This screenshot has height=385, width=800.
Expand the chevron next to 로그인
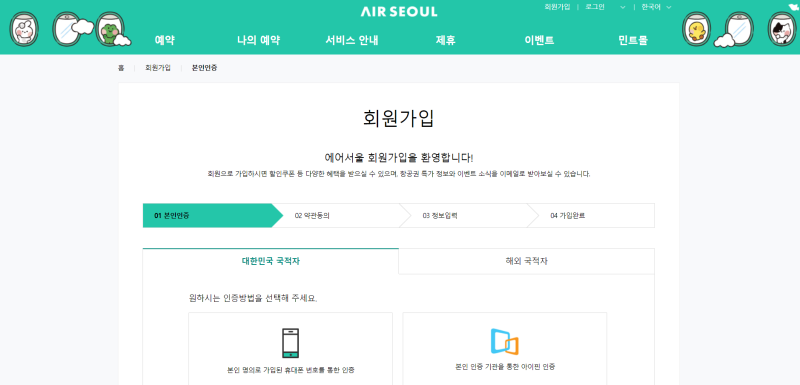coord(622,7)
